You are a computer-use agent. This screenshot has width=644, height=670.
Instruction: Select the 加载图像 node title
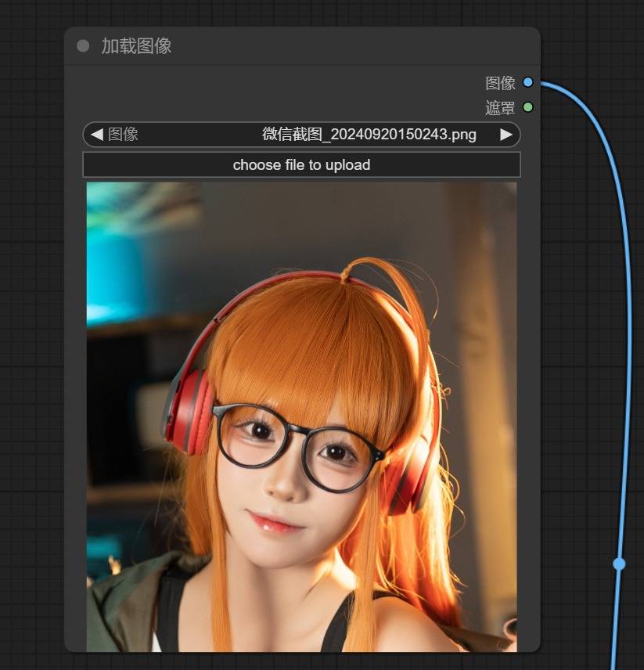136,46
